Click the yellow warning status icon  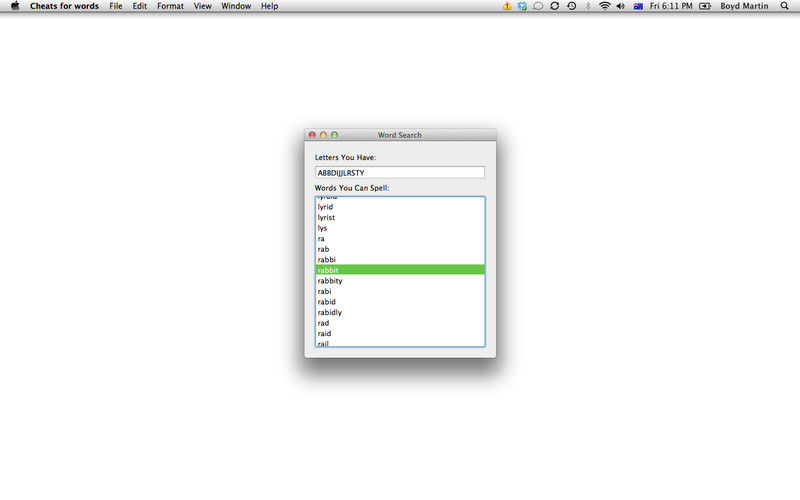[x=507, y=6]
